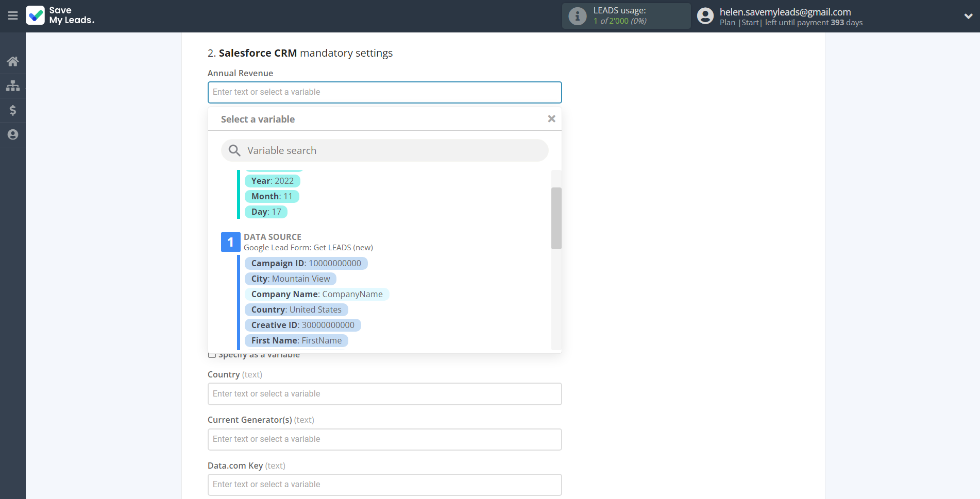Screen dimensions: 980x499
Task: Select the Company Name variable
Action: [x=317, y=294]
